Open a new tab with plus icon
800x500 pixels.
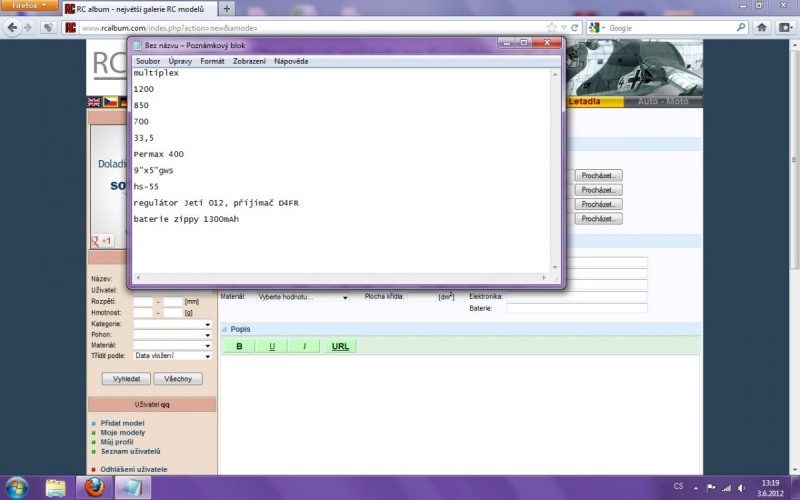tap(227, 8)
